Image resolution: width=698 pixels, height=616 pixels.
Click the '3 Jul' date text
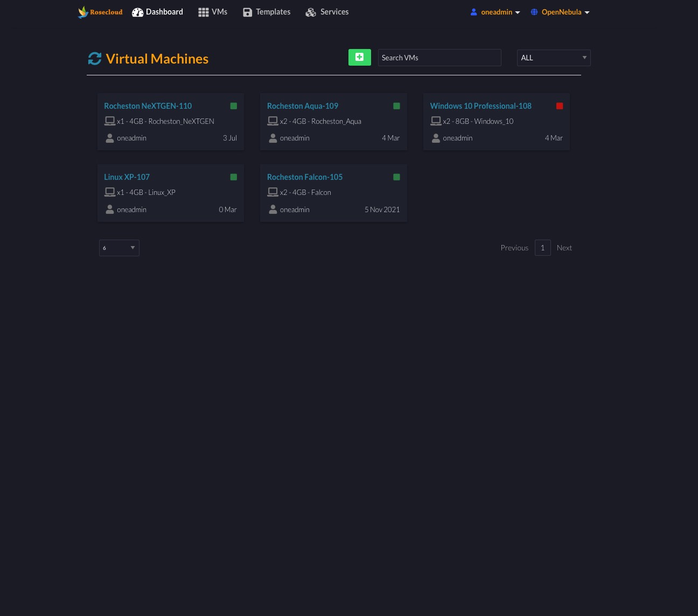pyautogui.click(x=230, y=138)
